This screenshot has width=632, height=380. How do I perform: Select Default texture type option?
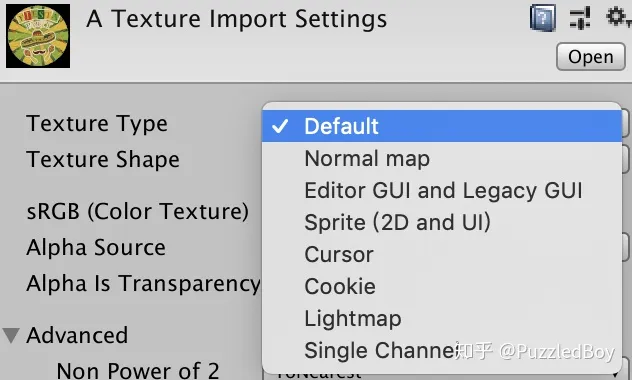442,126
